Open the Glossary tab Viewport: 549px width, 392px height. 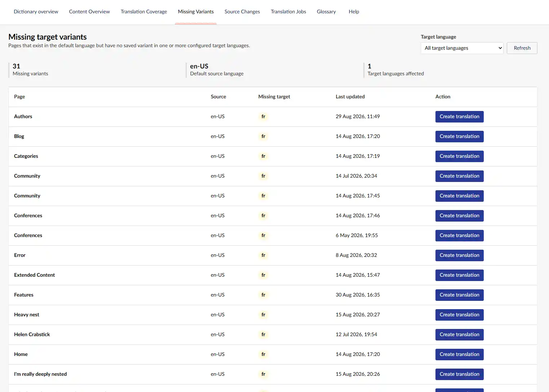(326, 12)
